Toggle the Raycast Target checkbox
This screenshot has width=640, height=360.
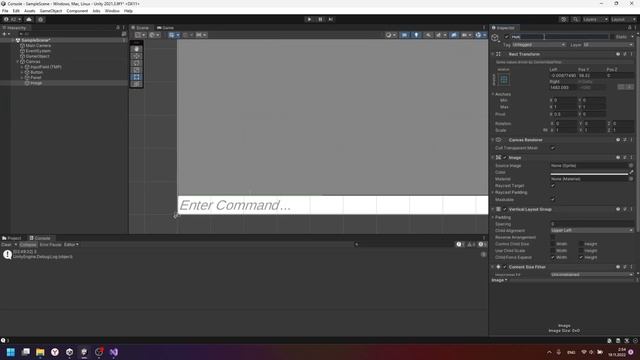coord(553,186)
